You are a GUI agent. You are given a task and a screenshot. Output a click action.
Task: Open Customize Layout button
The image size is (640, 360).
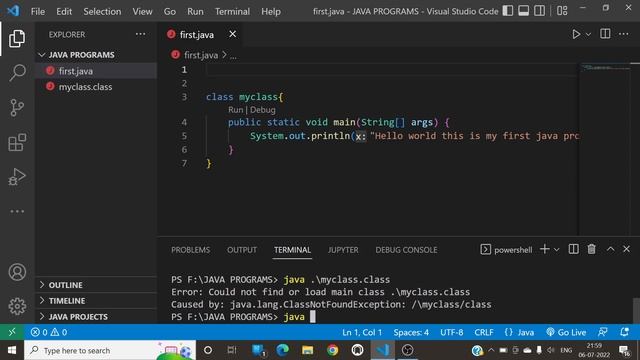click(x=562, y=11)
